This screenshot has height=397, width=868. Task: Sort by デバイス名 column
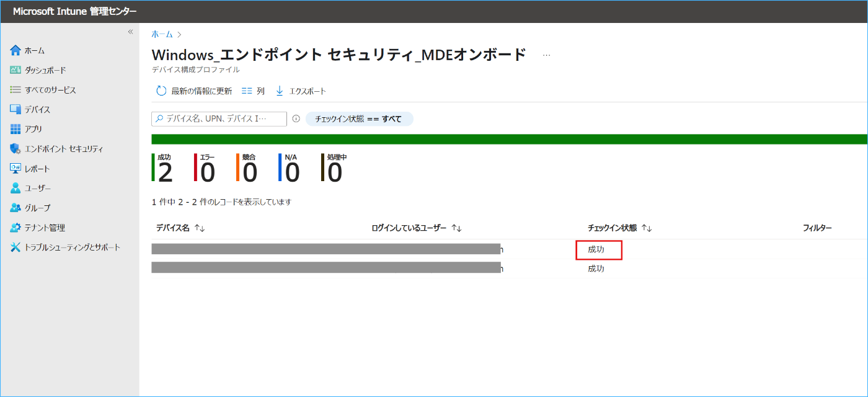pos(180,228)
